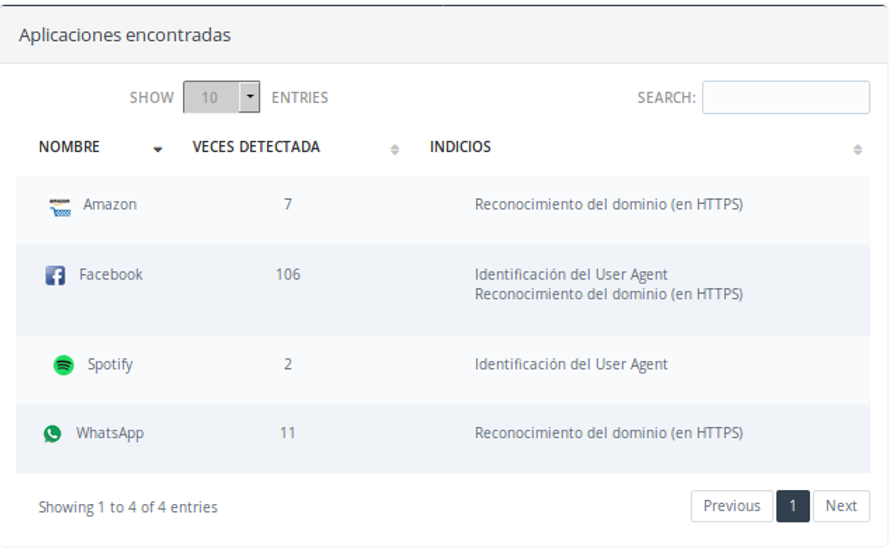The width and height of the screenshot is (896, 550).
Task: Click the Indicios column header
Action: (x=460, y=147)
